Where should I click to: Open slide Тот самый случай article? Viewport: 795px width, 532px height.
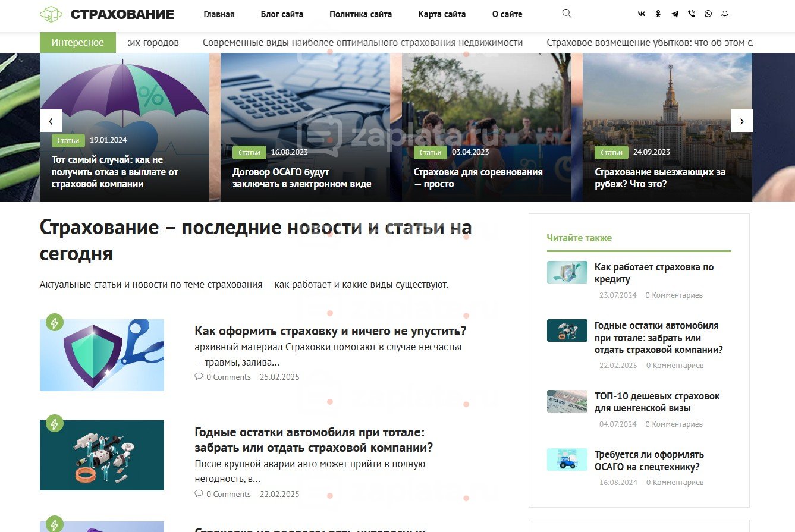click(115, 172)
